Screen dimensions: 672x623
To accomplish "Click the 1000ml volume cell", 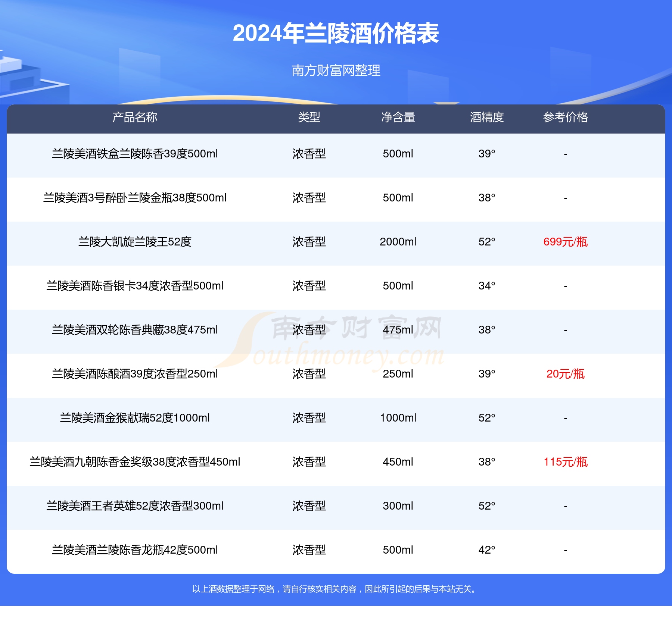I will click(398, 418).
